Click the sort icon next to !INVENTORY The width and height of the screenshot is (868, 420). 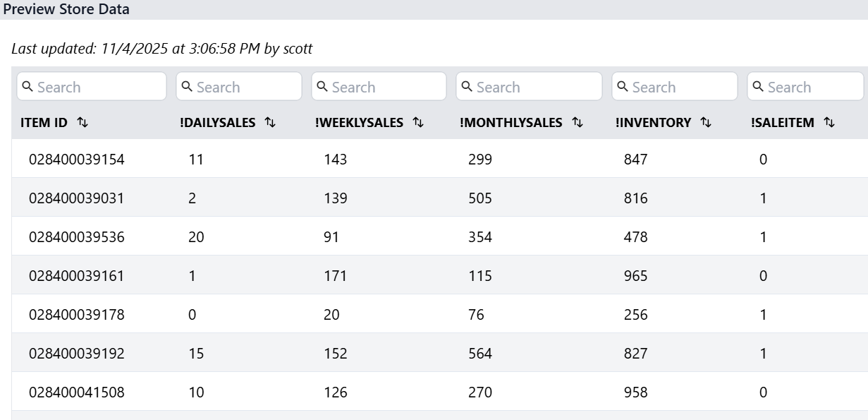tap(706, 123)
